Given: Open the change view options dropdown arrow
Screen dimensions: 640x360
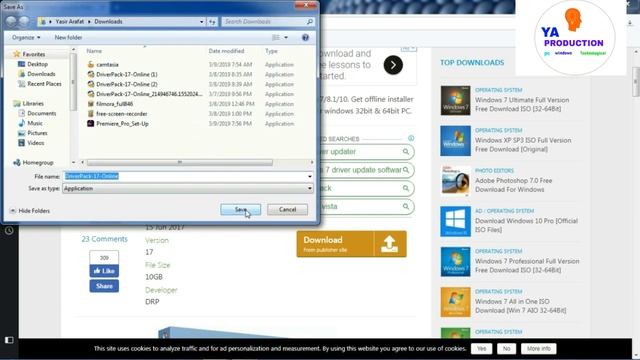Looking at the screenshot, I should 286,38.
